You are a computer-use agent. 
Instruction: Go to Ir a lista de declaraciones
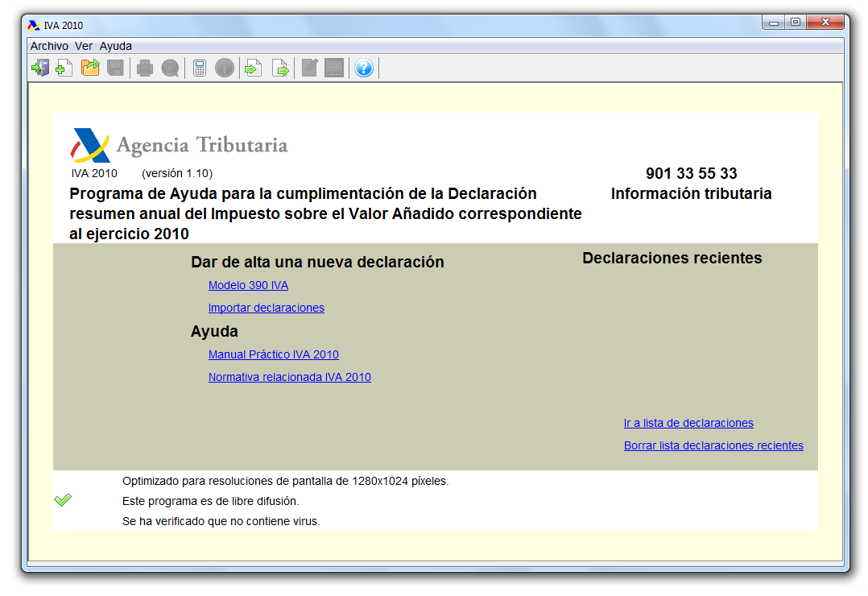688,423
